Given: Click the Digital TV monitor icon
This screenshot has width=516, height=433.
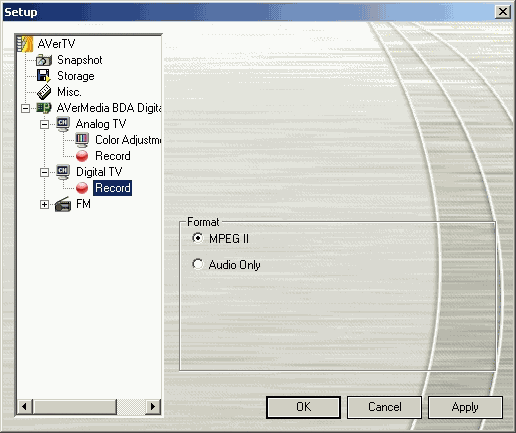Looking at the screenshot, I should (63, 172).
